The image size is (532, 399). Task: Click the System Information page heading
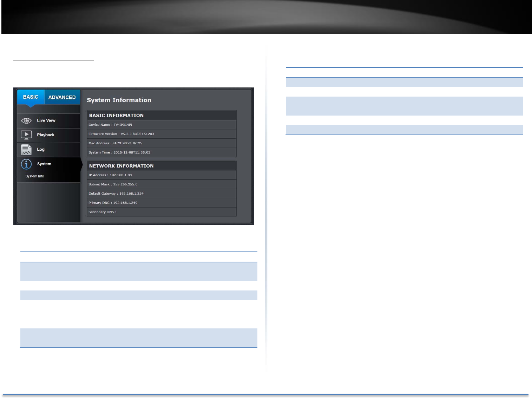pyautogui.click(x=119, y=100)
